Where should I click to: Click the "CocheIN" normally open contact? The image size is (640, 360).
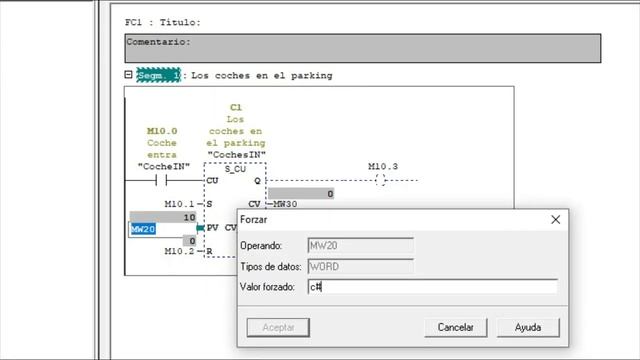click(x=161, y=180)
